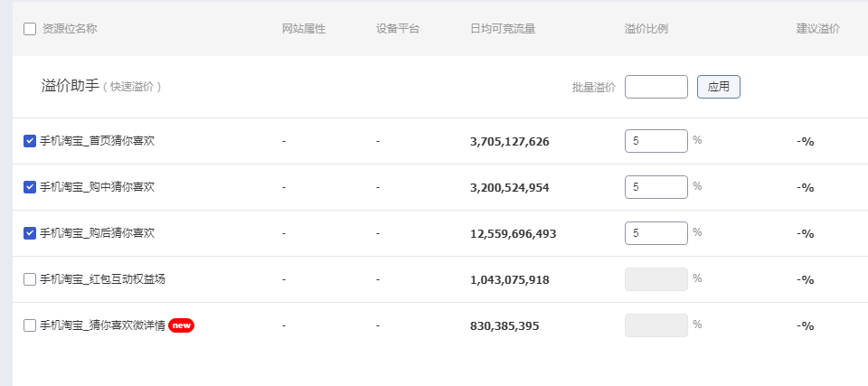
Task: Select the 手机淘宝_购中猜你喜欢 row name
Action: pyautogui.click(x=98, y=187)
